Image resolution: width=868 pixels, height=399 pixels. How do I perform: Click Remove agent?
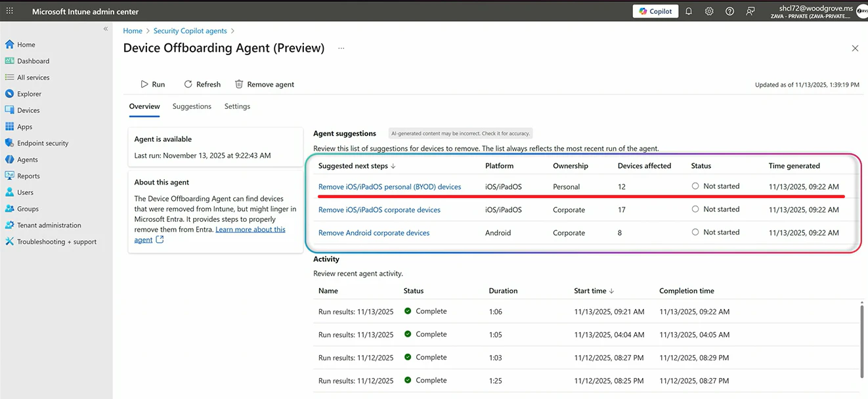[x=265, y=84]
